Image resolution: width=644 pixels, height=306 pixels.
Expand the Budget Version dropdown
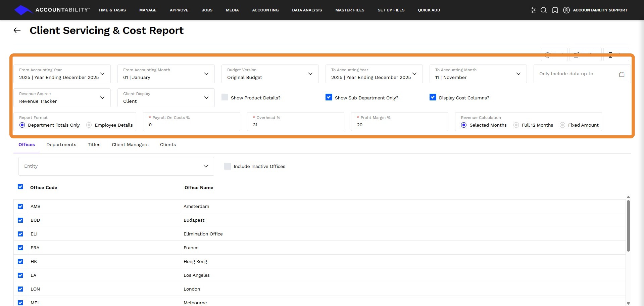(x=310, y=74)
